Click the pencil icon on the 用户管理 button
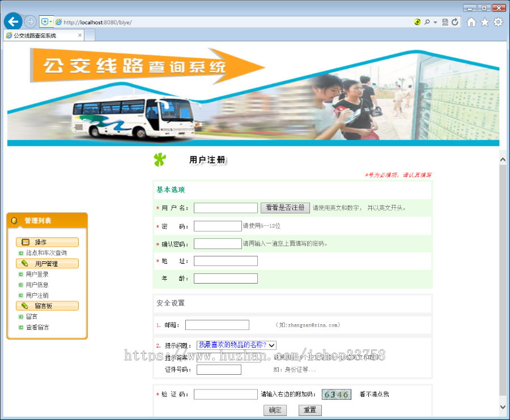Image resolution: width=510 pixels, height=420 pixels. [24, 263]
